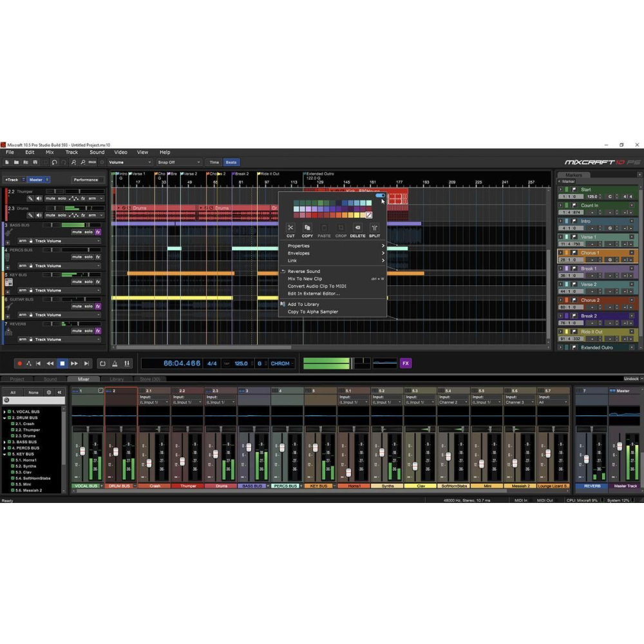Select the Cut icon in the context menu
644x644 pixels.
290,228
